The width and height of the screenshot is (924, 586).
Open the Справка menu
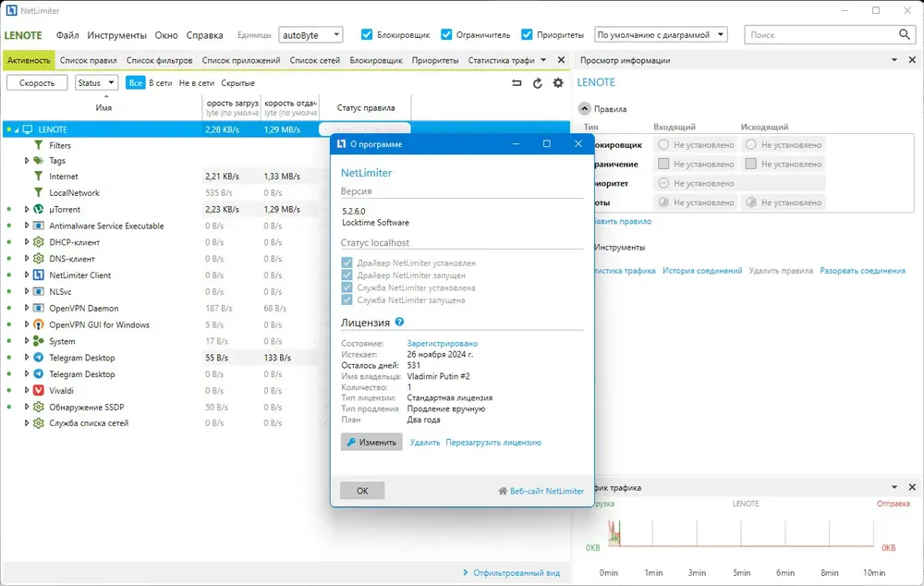204,35
